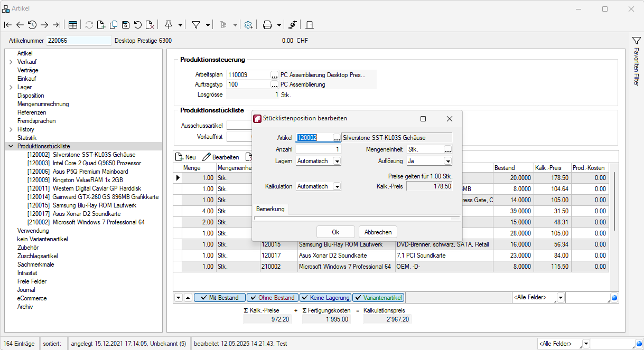The height and width of the screenshot is (350, 644).
Task: Click Bearbeiten in the parts list toolbar
Action: point(221,157)
